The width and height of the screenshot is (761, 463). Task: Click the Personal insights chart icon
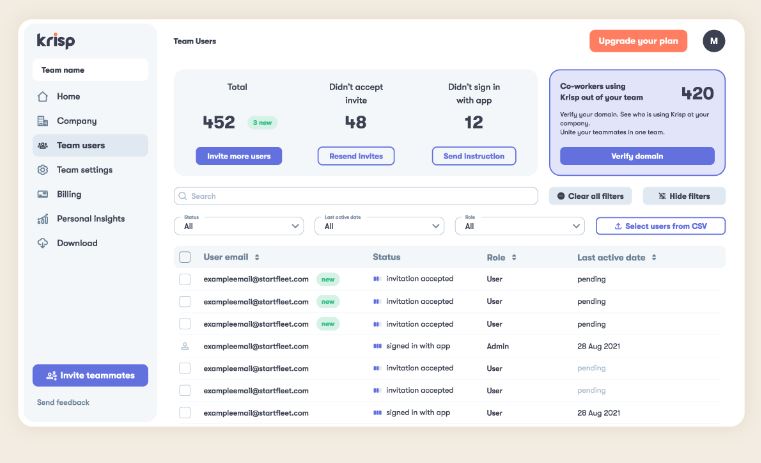click(x=43, y=219)
